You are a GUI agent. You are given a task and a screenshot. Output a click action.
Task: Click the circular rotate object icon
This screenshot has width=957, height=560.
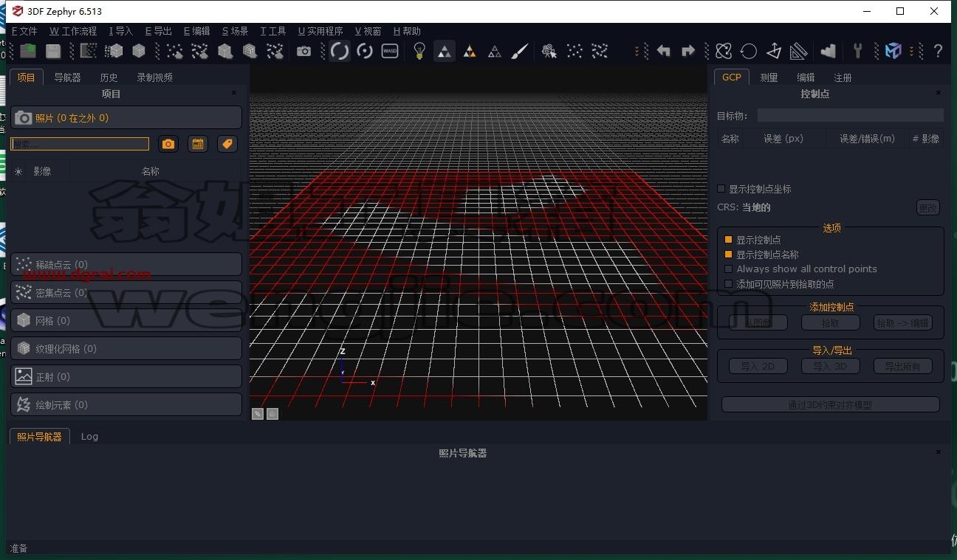[x=749, y=51]
